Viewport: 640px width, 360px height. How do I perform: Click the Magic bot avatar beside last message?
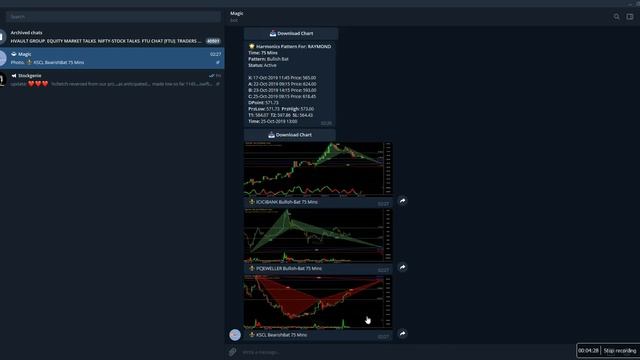click(235, 335)
